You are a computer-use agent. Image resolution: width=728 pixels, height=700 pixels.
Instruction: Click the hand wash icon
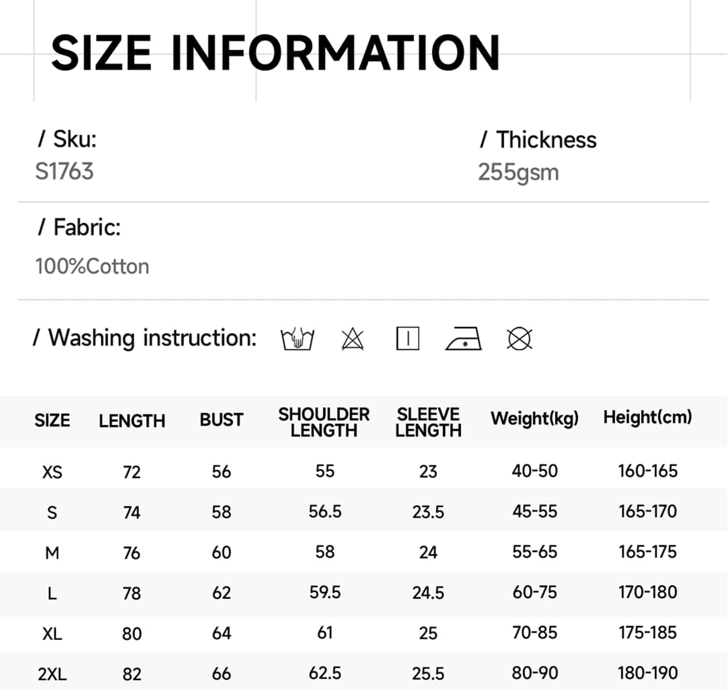[x=297, y=338]
